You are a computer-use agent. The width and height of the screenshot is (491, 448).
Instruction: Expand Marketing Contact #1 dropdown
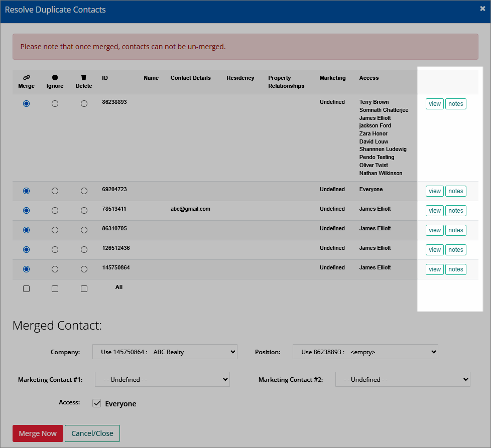point(162,379)
